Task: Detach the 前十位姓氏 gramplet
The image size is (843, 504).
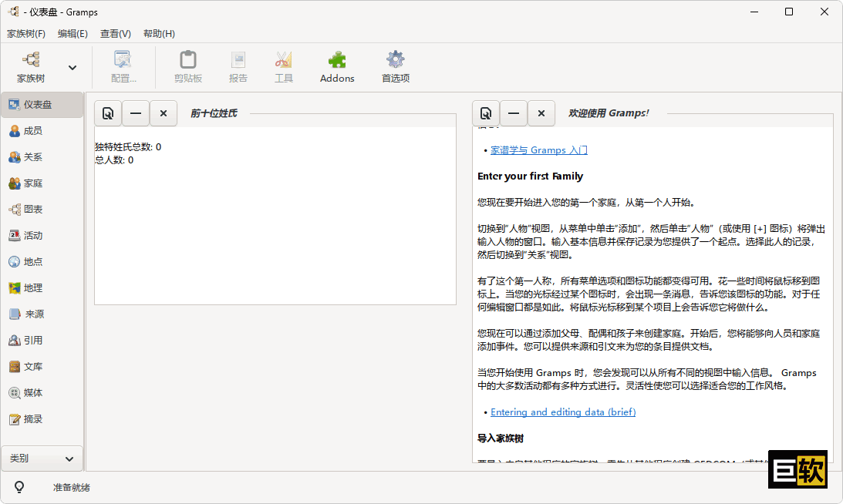Action: [108, 113]
